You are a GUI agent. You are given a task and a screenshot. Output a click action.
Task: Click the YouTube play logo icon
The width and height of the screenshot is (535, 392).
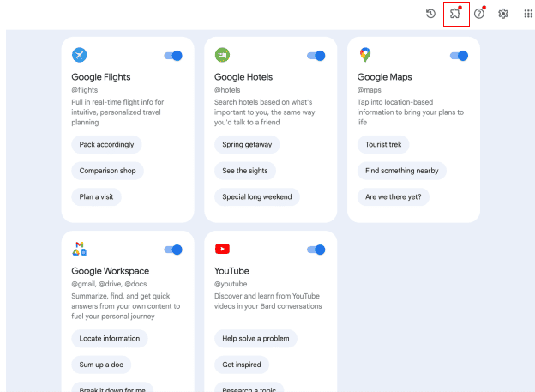(222, 249)
